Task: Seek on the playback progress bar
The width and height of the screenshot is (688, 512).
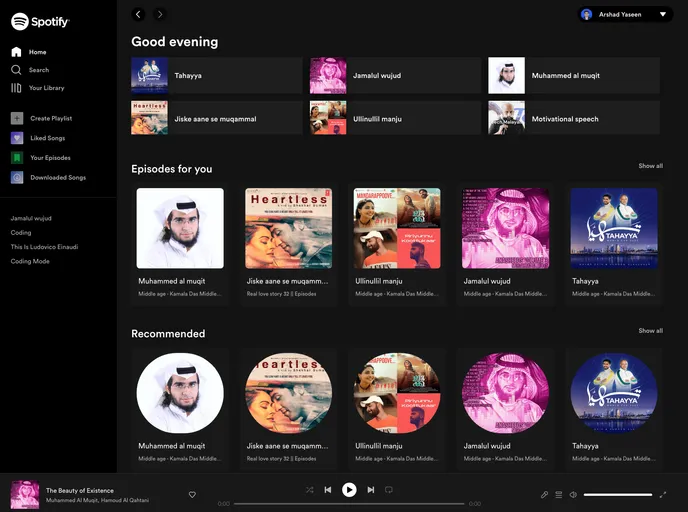Action: 349,504
